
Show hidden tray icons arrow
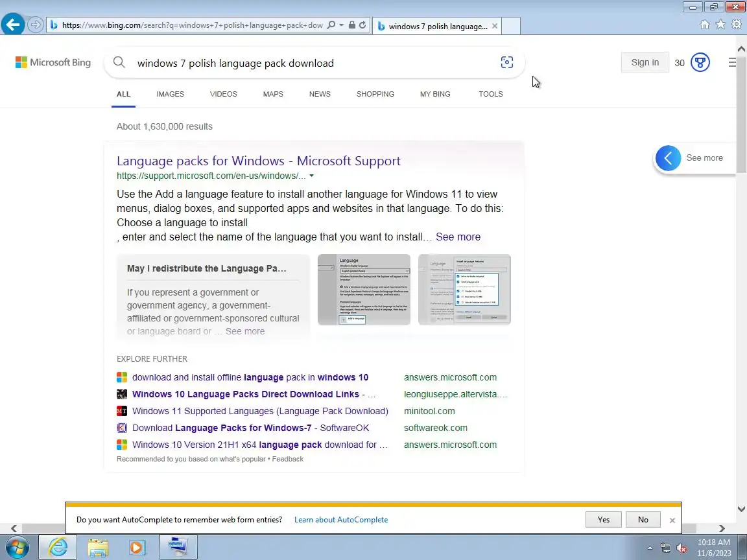click(650, 548)
